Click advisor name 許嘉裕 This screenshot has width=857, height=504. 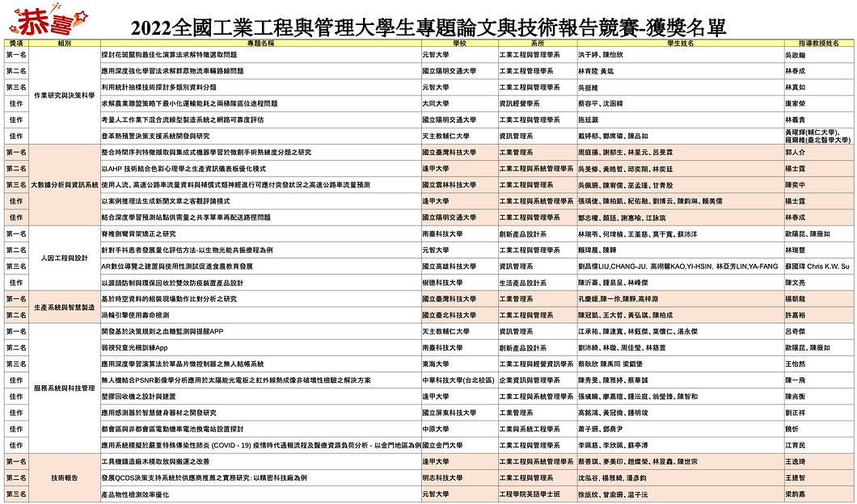click(x=796, y=315)
